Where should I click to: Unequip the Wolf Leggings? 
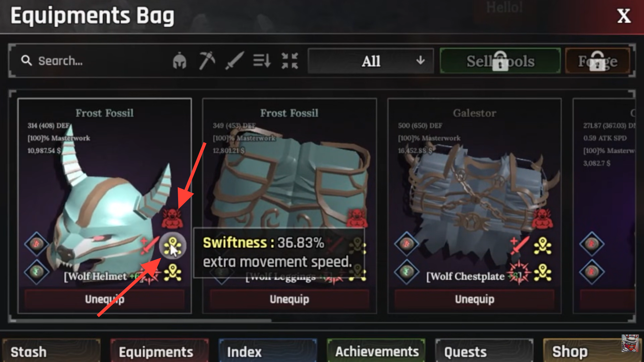[289, 299]
